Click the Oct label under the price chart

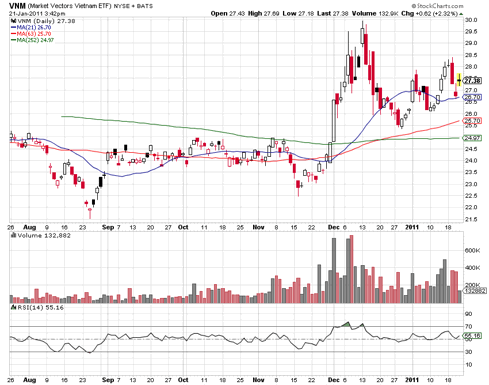[183, 227]
